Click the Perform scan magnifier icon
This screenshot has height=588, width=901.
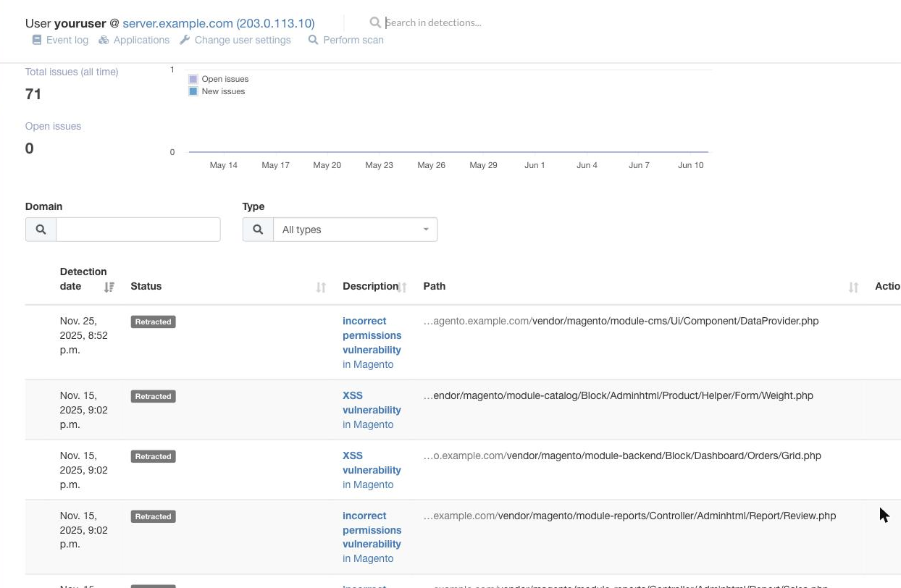313,40
